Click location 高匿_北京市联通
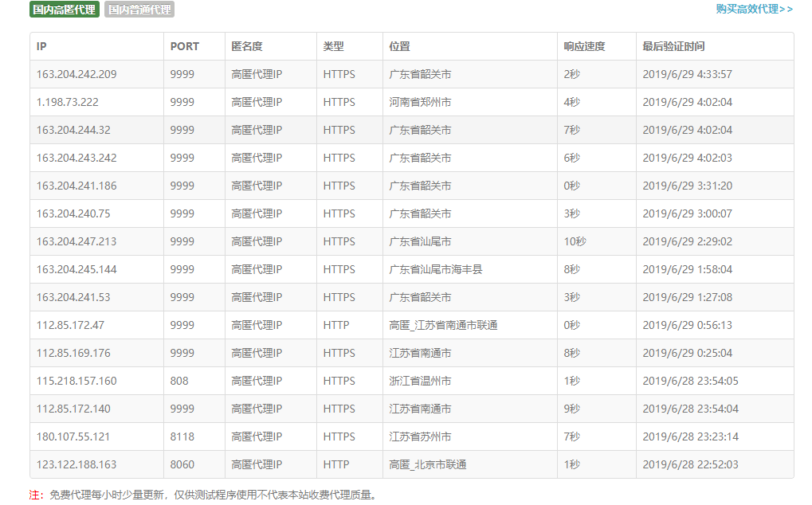The height and width of the screenshot is (505, 812). click(x=428, y=466)
